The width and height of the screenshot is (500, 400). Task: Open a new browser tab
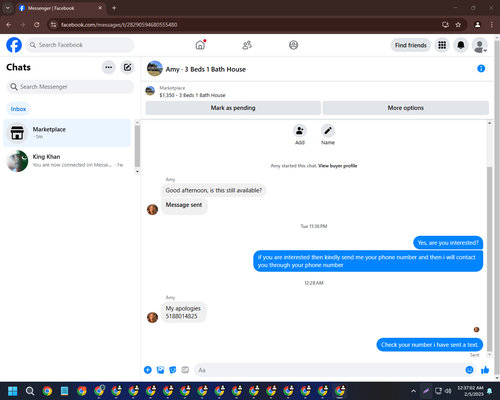coord(114,8)
